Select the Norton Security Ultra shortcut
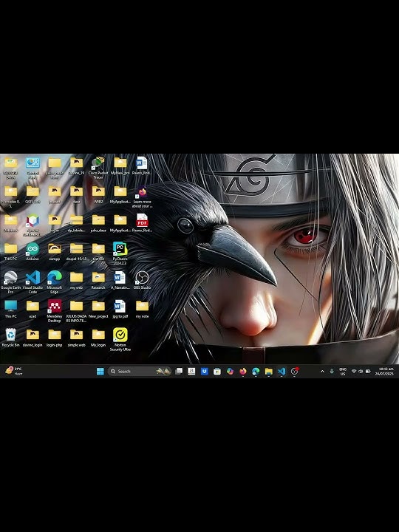Viewport: 399px width, 532px height. pos(120,340)
